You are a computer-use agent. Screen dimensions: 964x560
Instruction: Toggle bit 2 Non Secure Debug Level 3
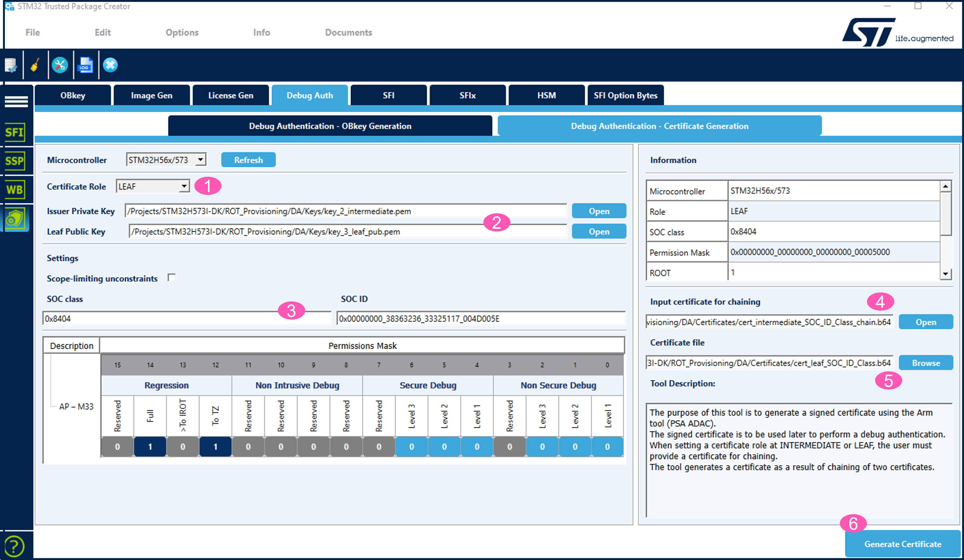click(542, 446)
